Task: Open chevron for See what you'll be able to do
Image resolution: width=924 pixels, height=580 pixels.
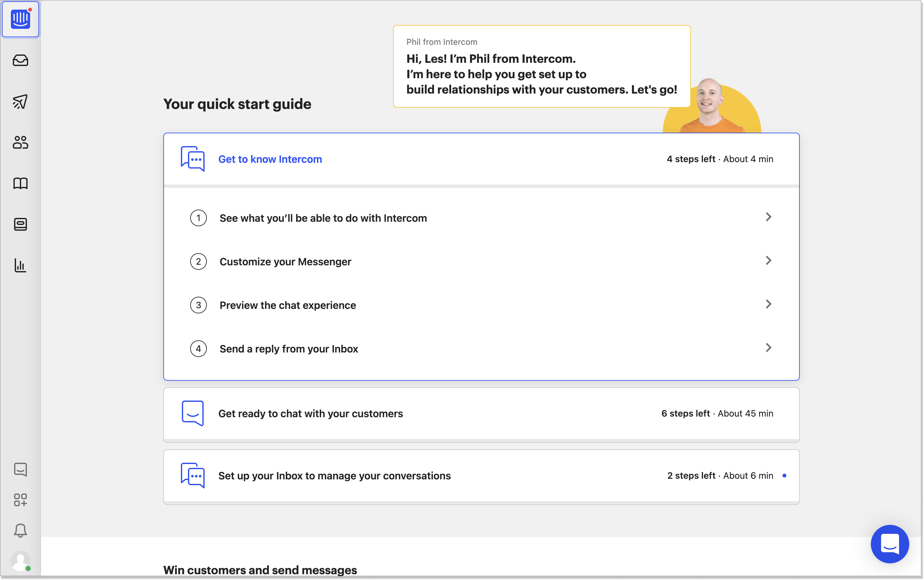Action: click(768, 217)
